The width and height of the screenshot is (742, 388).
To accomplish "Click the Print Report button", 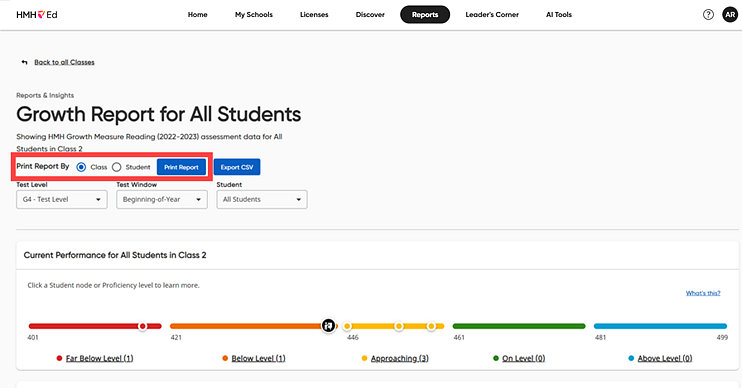I will [181, 167].
